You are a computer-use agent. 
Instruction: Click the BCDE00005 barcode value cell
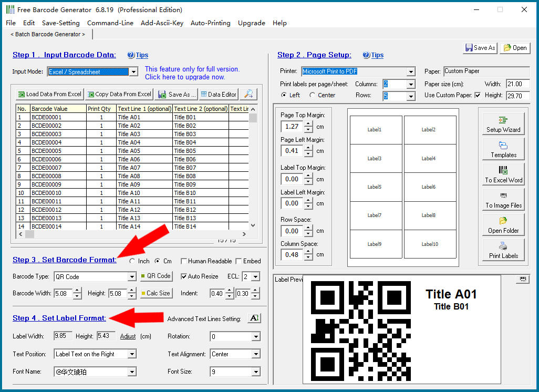58,151
